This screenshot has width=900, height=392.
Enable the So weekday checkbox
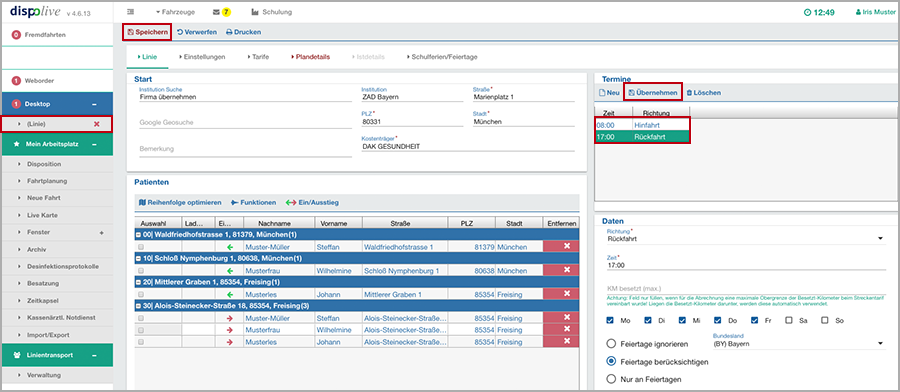[x=825, y=320]
